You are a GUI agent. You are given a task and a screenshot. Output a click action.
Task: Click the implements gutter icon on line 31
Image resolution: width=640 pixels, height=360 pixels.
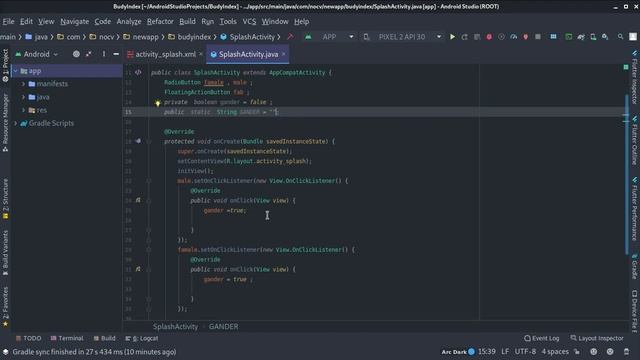click(x=138, y=269)
